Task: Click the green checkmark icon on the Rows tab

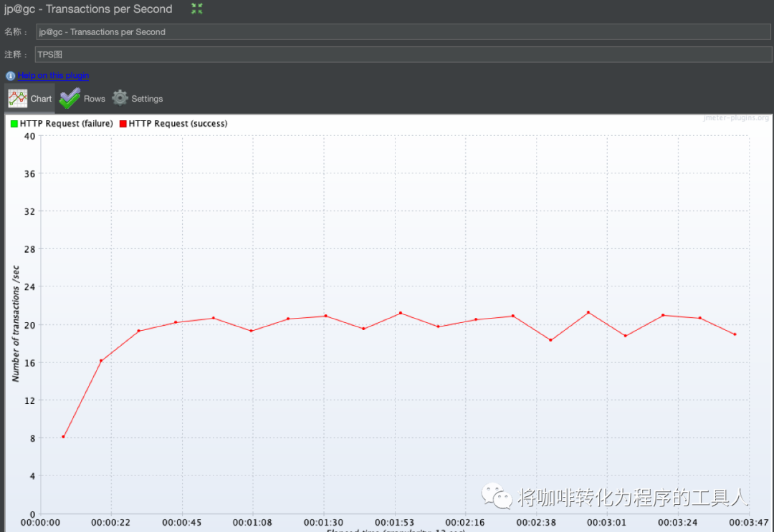Action: click(x=70, y=98)
